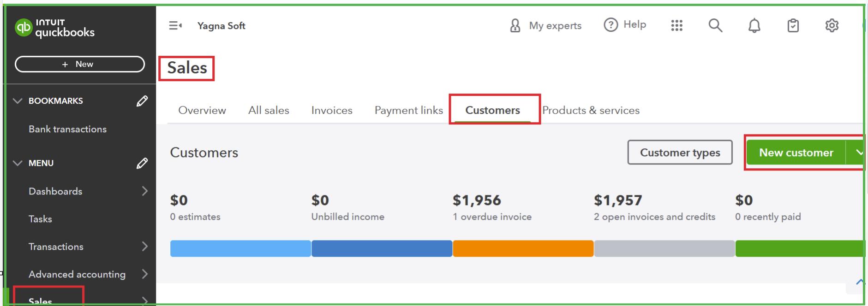Click the Help question mark icon

click(x=611, y=25)
